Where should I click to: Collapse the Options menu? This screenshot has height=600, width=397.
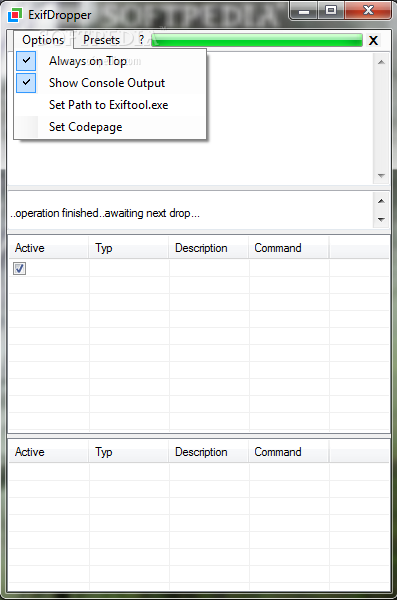43,40
